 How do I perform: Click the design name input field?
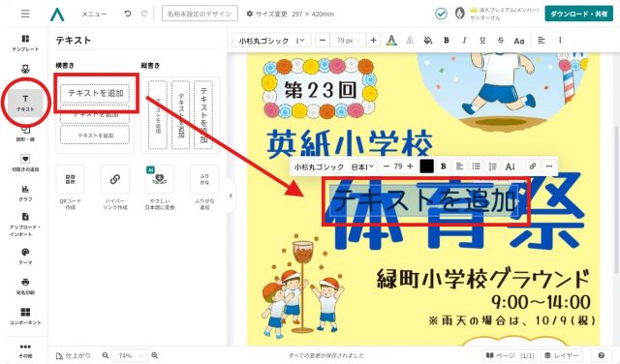click(200, 14)
